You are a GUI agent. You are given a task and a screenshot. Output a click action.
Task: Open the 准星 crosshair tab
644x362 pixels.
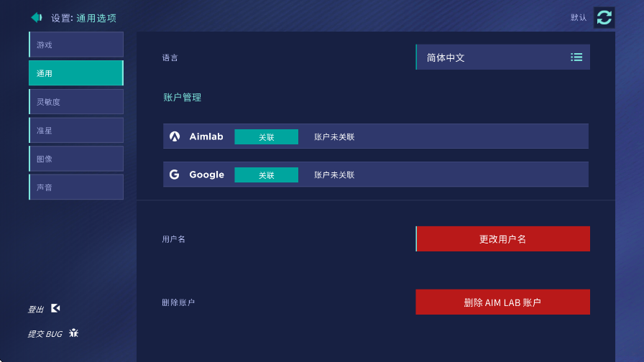pos(76,130)
